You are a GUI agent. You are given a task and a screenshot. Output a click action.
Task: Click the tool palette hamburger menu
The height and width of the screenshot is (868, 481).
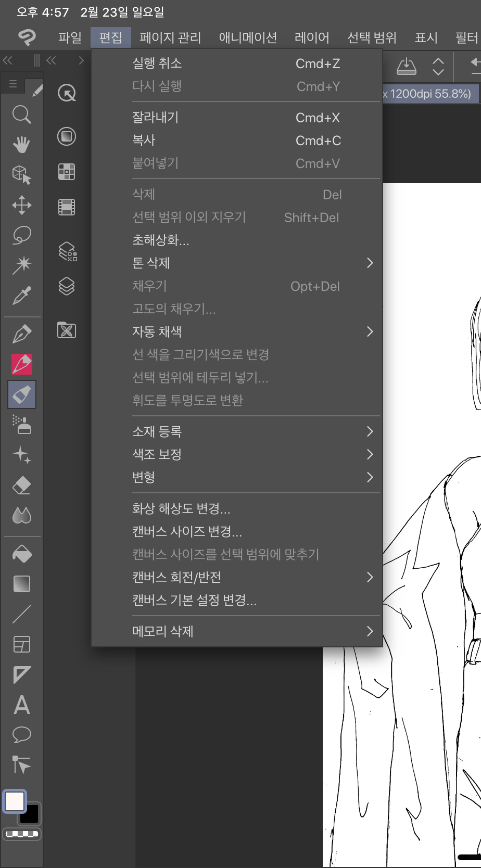[13, 84]
